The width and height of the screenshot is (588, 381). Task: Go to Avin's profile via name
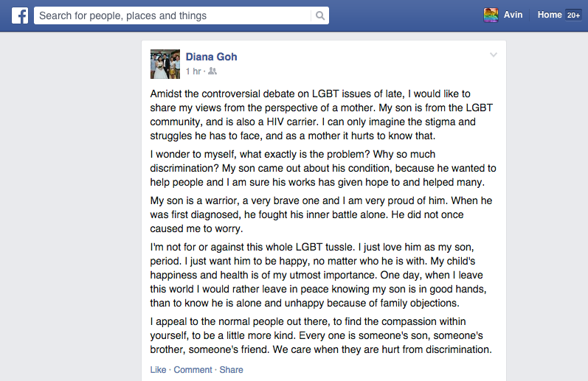click(x=513, y=15)
